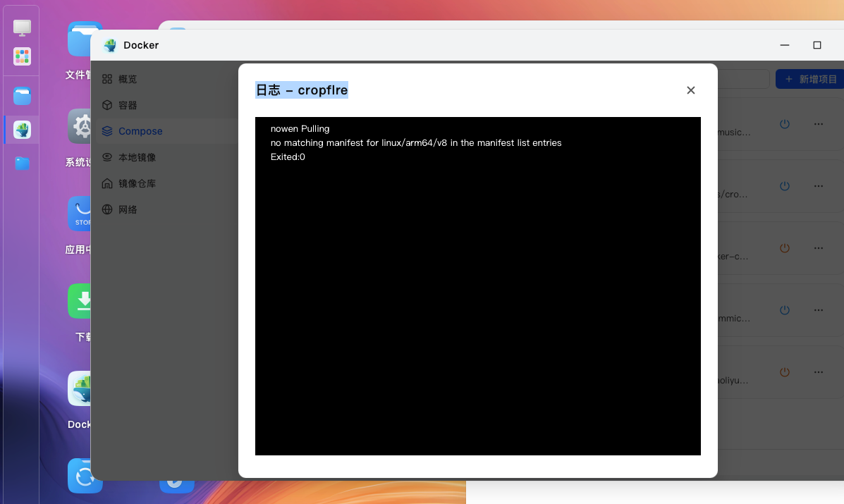This screenshot has height=504, width=844.
Task: Maximize the Docker window
Action: pyautogui.click(x=817, y=45)
